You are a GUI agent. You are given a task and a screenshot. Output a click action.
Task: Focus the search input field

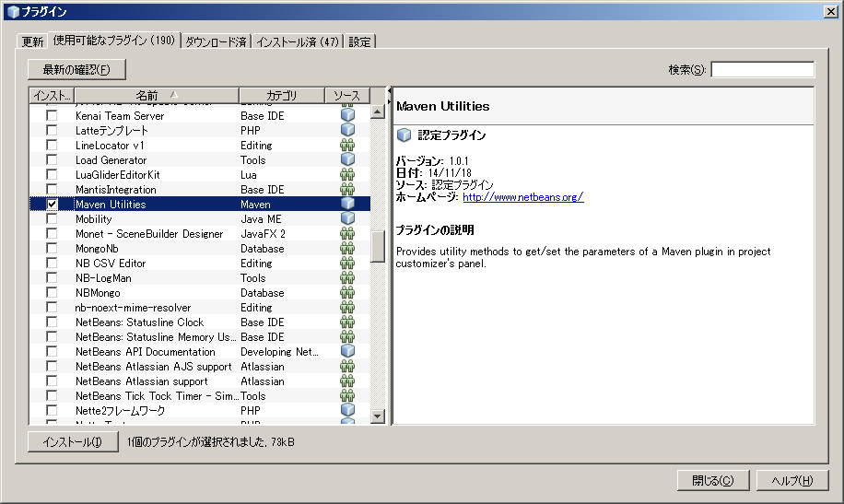(762, 69)
